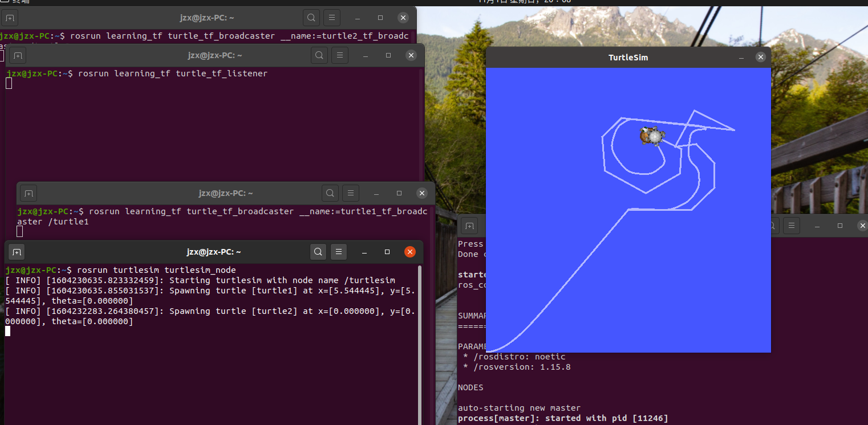Open the menu button of the turtle2 broadcaster terminal
868x425 pixels.
click(x=332, y=18)
